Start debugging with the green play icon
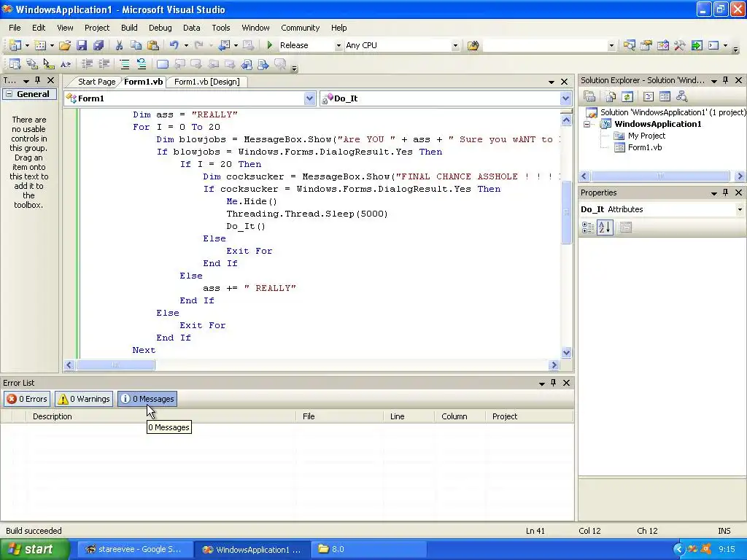This screenshot has height=560, width=747. click(x=270, y=45)
